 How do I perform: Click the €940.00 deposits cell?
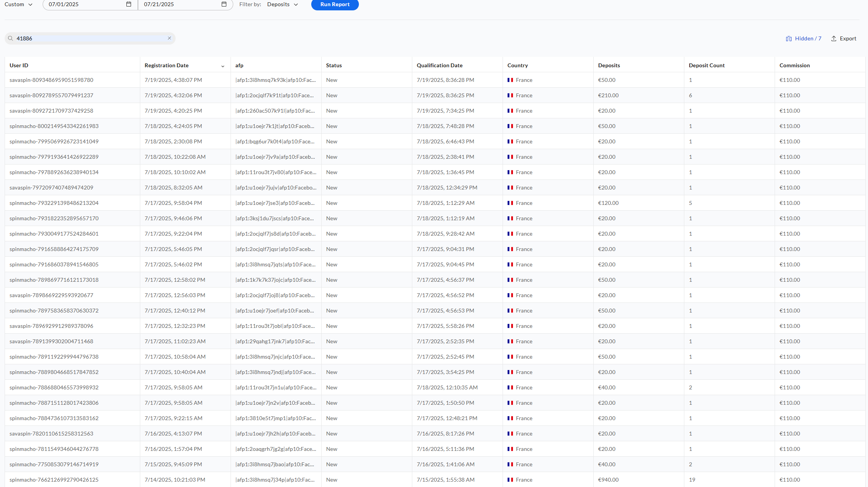pyautogui.click(x=608, y=480)
